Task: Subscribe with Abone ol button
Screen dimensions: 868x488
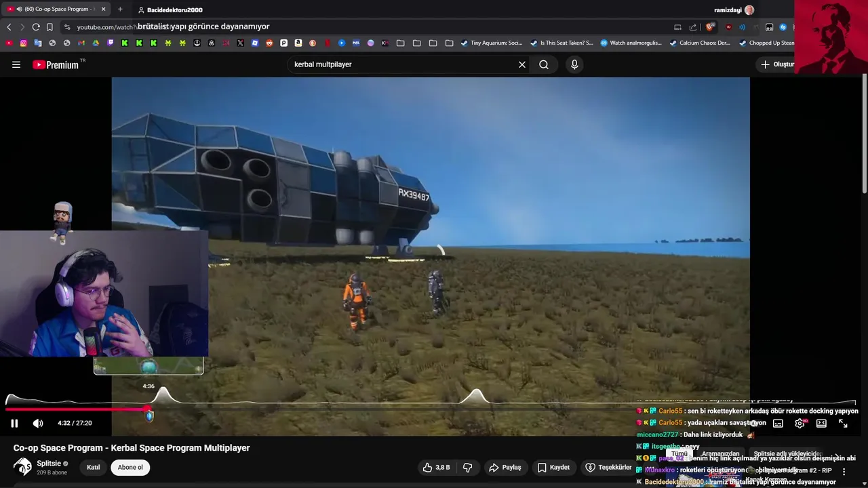Action: click(131, 467)
